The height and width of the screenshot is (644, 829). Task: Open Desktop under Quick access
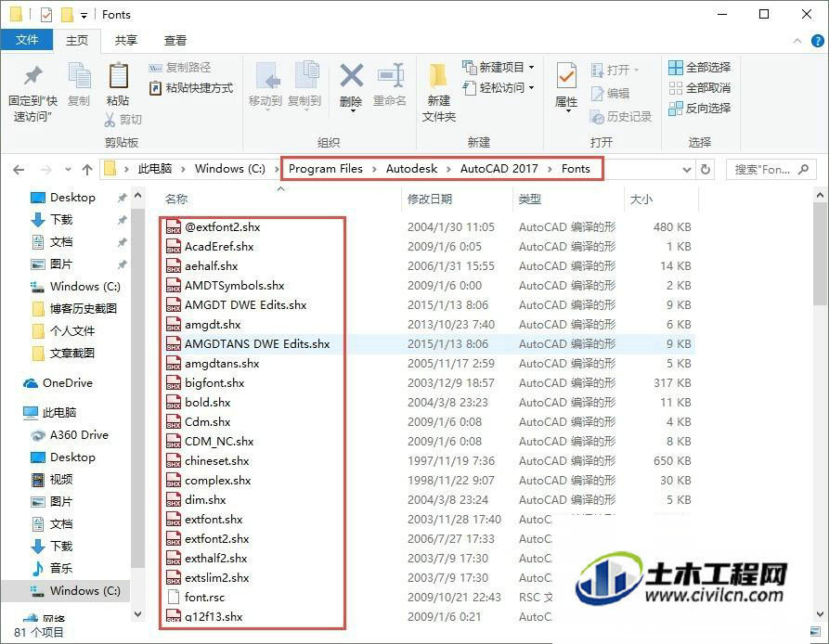coord(72,198)
